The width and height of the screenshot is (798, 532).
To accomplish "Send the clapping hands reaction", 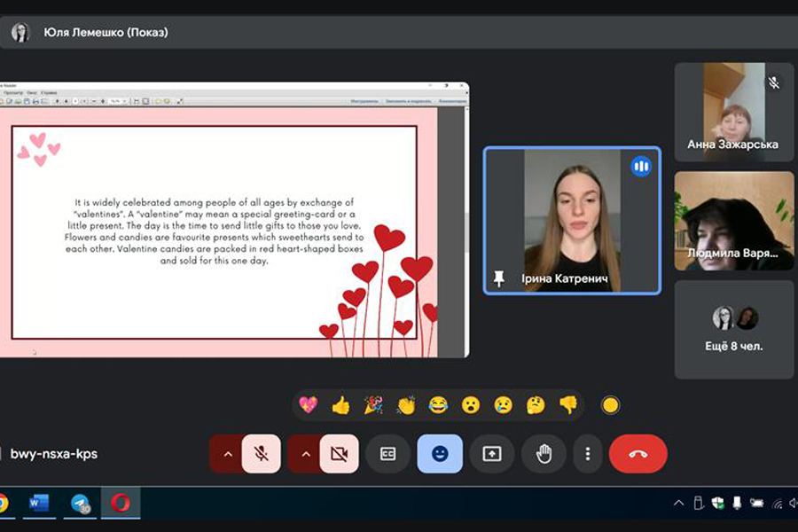I will coord(406,405).
